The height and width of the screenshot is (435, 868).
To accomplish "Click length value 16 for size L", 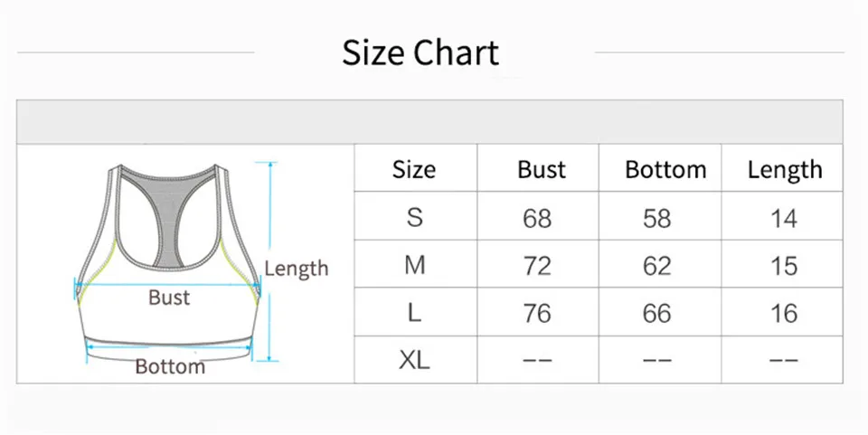I will coord(784,314).
